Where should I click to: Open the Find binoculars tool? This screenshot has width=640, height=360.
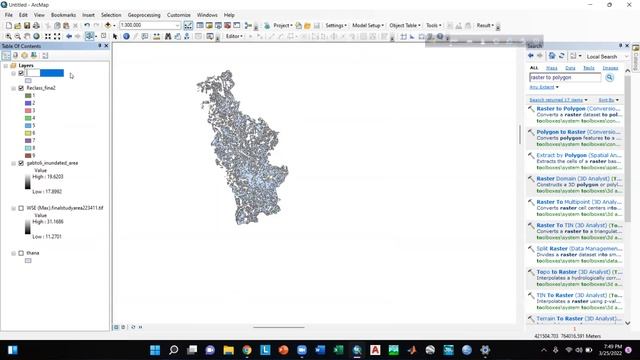pyautogui.click(x=168, y=36)
